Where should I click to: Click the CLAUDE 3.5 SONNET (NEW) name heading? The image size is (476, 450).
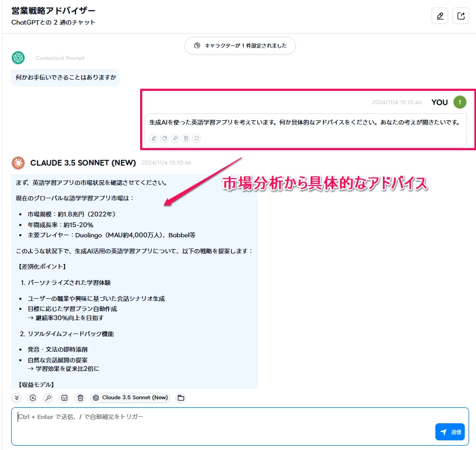[83, 162]
